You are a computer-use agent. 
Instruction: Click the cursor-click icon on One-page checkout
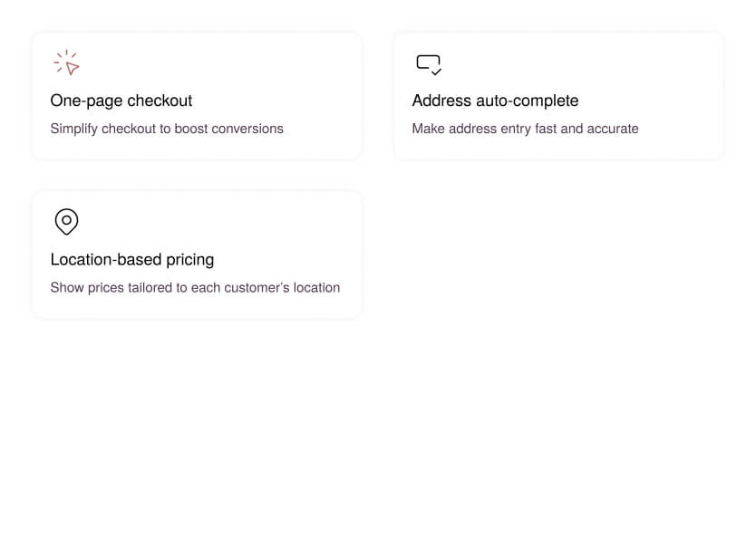pos(66,62)
